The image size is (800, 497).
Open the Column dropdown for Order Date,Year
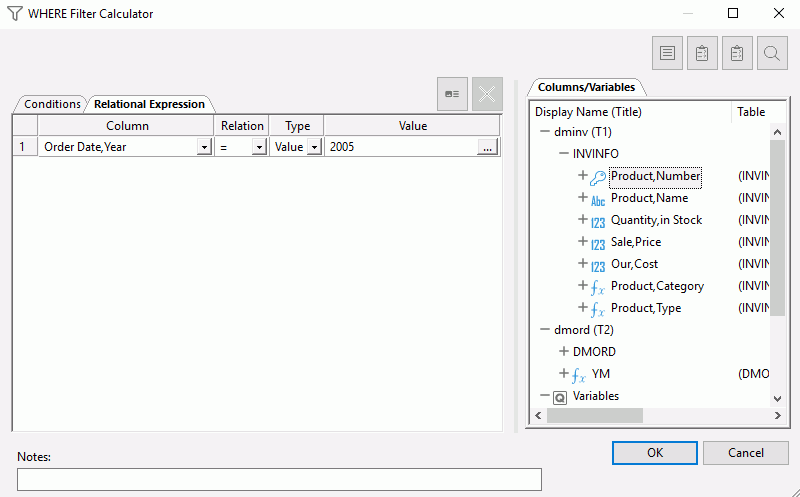click(x=203, y=147)
